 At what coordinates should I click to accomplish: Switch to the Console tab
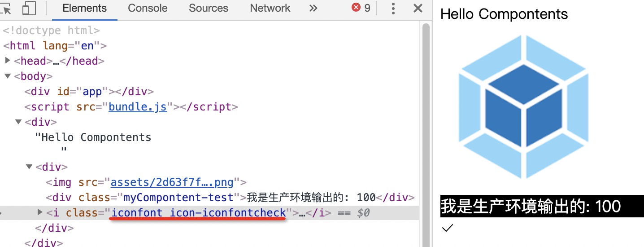click(148, 8)
